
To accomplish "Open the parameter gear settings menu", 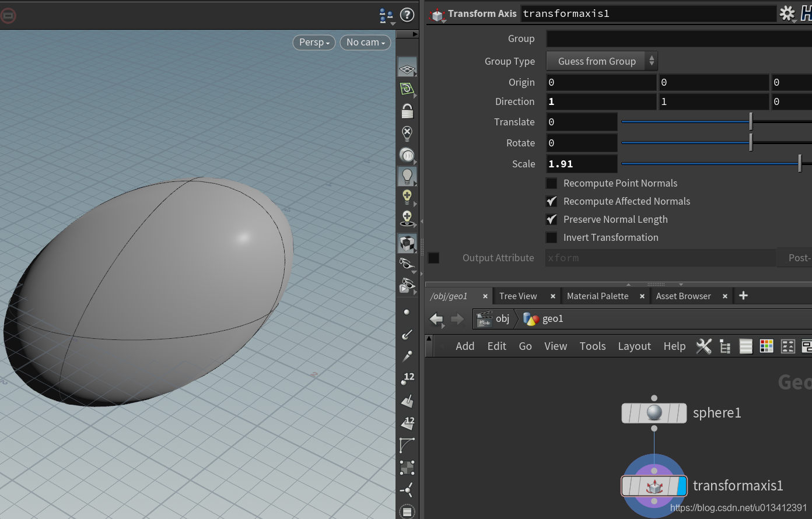I will coord(787,13).
